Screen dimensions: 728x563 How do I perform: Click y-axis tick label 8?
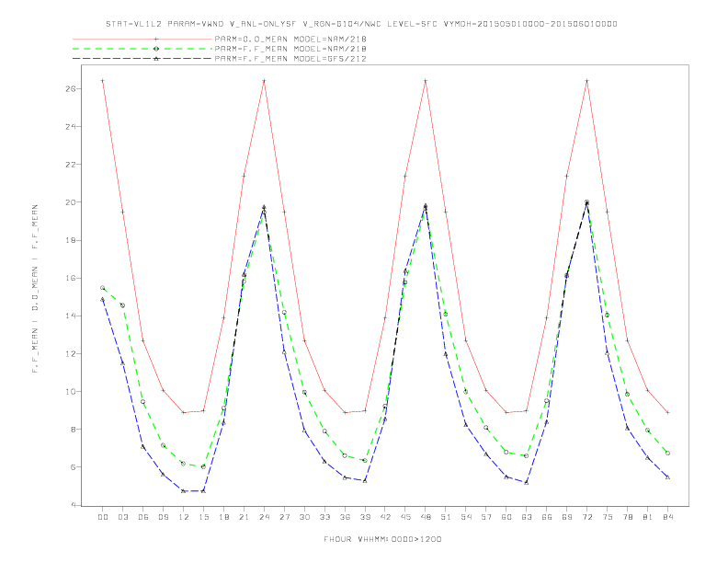(74, 430)
